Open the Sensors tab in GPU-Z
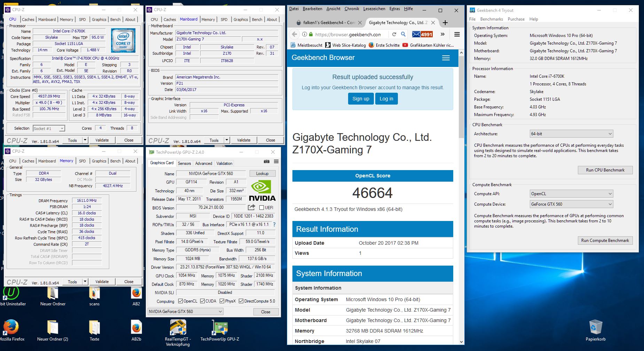 click(184, 163)
